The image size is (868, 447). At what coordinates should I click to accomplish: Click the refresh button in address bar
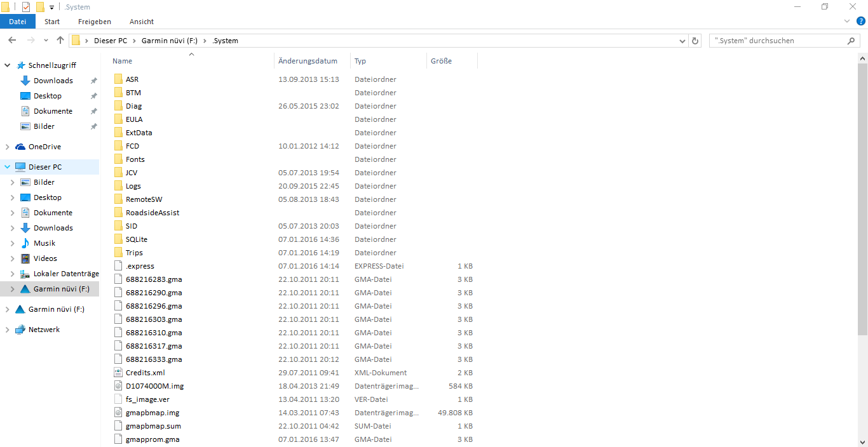[695, 41]
